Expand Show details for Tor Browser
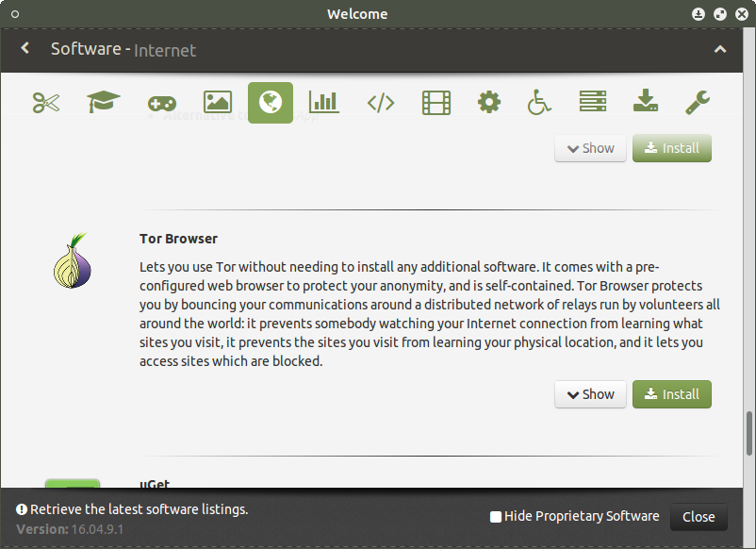 tap(590, 394)
